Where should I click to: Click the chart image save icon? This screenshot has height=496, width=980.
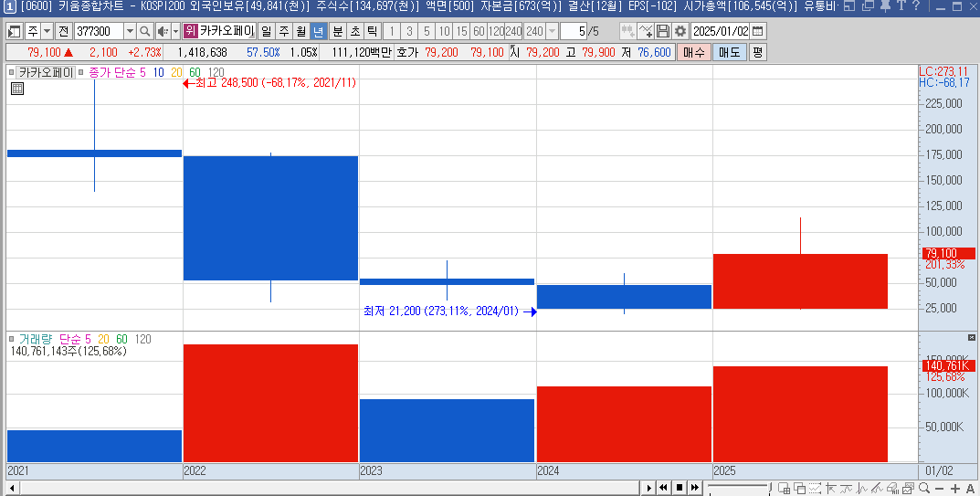coord(909,489)
